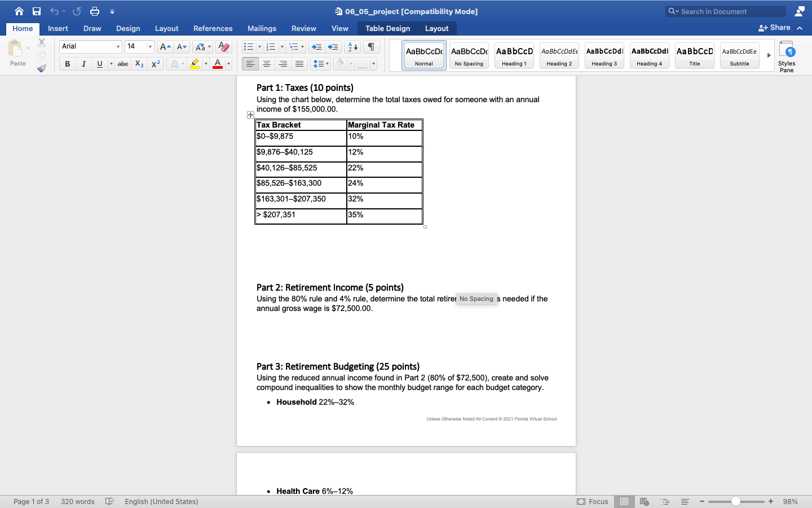Decrease paragraph indent
The height and width of the screenshot is (508, 812).
point(317,47)
